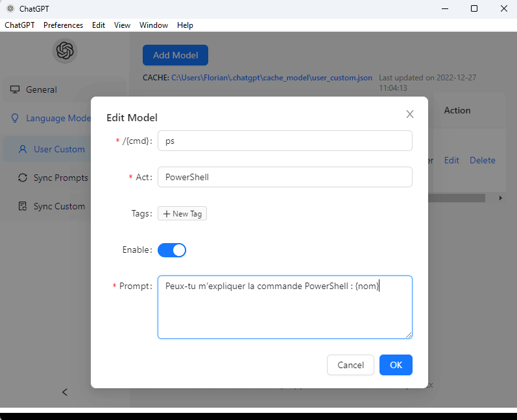Click the horizontal scrollbar of the table

[x=456, y=198]
